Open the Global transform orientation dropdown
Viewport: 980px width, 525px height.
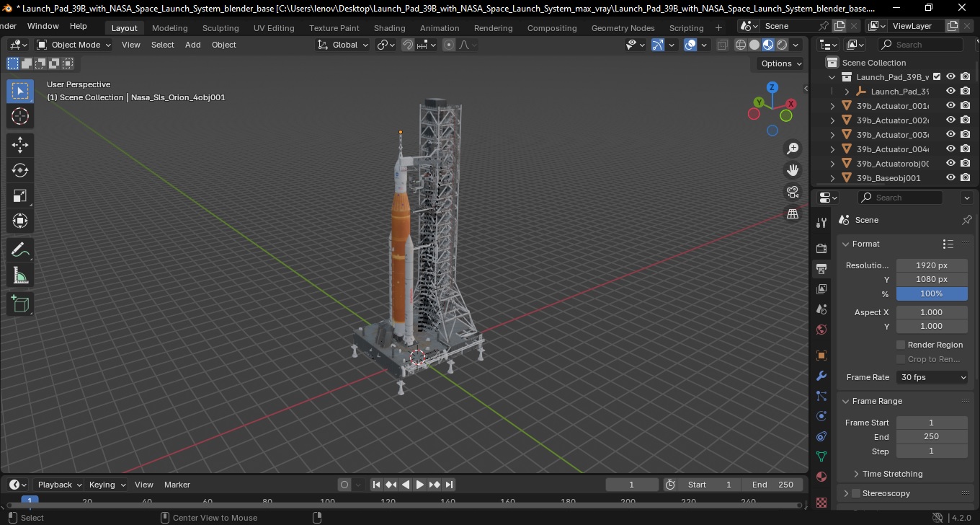343,45
